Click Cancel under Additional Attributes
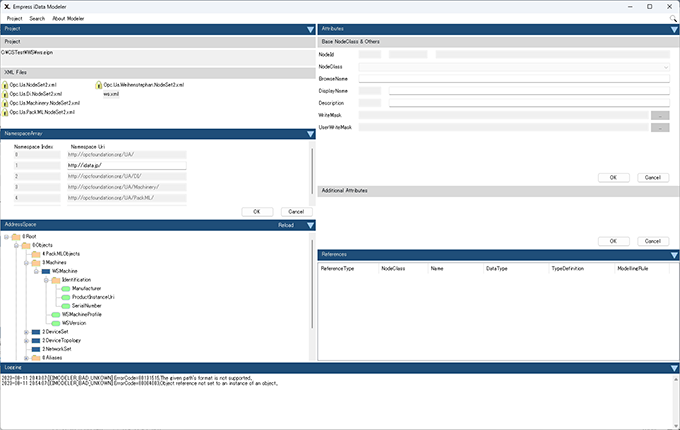 (653, 241)
